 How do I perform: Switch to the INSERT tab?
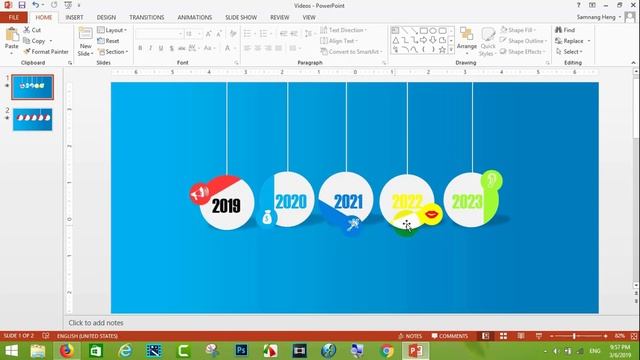click(x=74, y=18)
